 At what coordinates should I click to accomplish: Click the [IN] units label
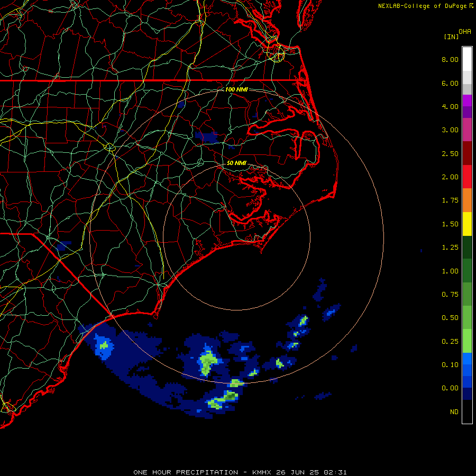pos(451,36)
